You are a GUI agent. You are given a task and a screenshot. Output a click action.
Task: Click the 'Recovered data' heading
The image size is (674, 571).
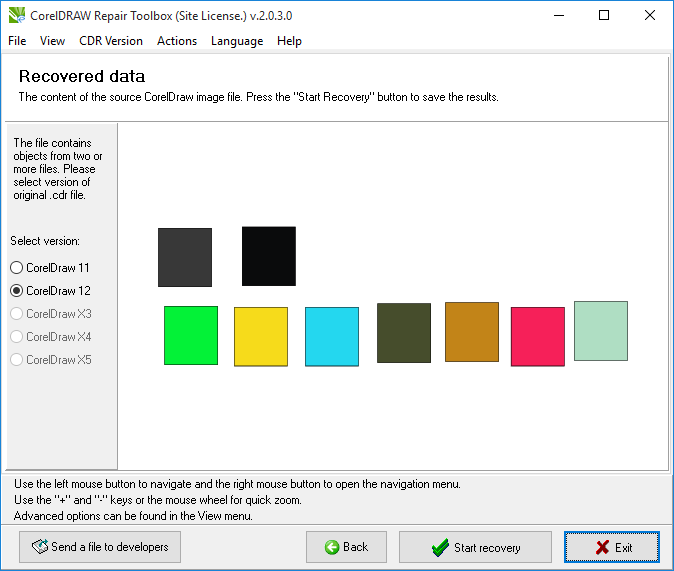pos(82,76)
